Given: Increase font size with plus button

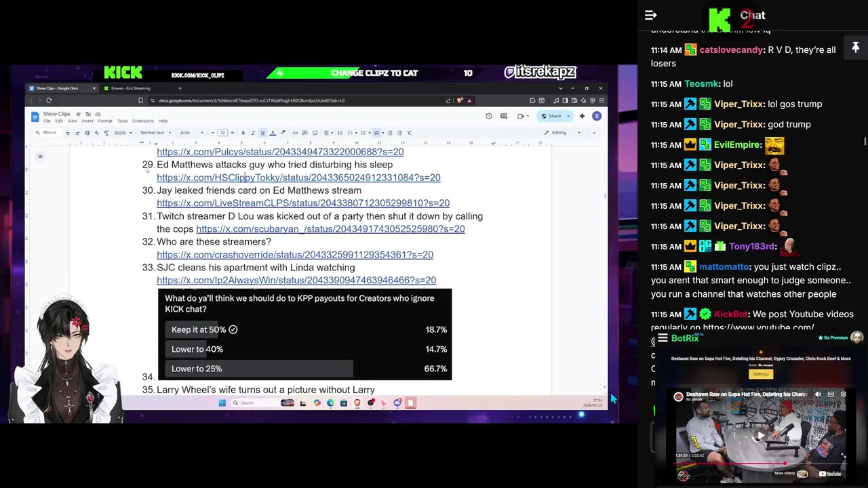Looking at the screenshot, I should (x=232, y=133).
